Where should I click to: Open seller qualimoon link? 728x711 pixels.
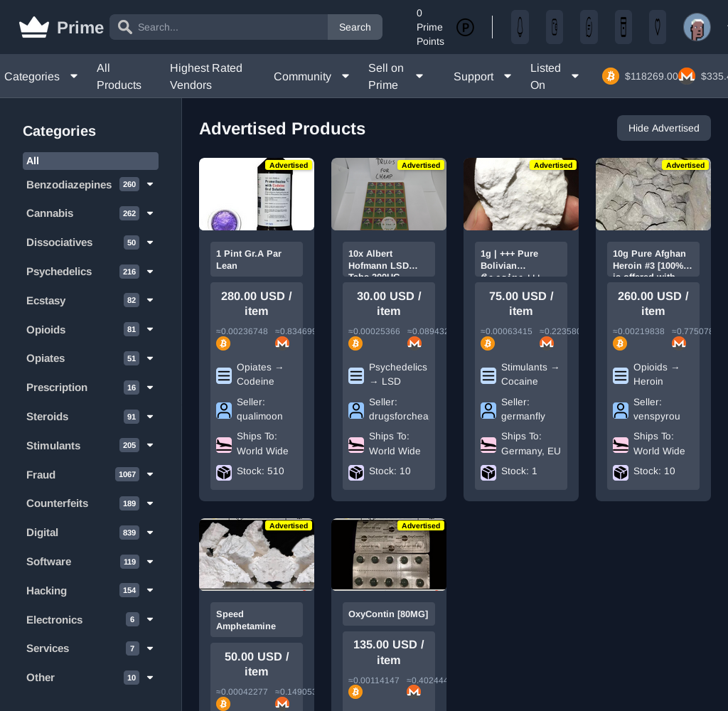pyautogui.click(x=259, y=416)
